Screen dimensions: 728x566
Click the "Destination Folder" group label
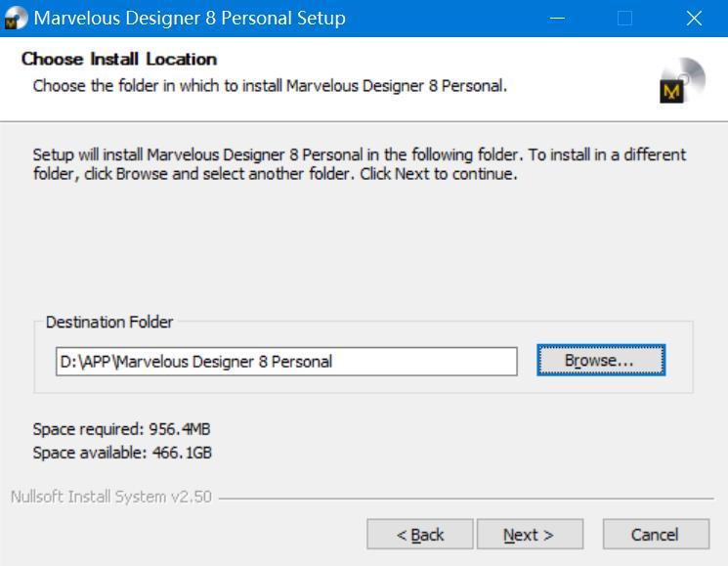click(x=109, y=322)
